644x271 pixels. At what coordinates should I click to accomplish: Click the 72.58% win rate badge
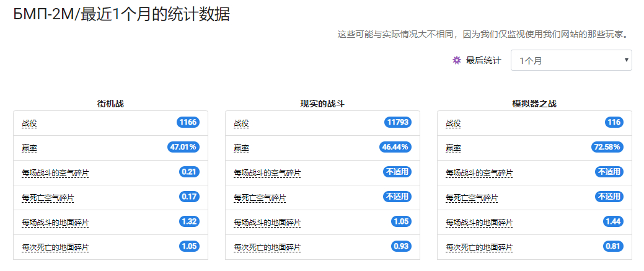(x=607, y=147)
